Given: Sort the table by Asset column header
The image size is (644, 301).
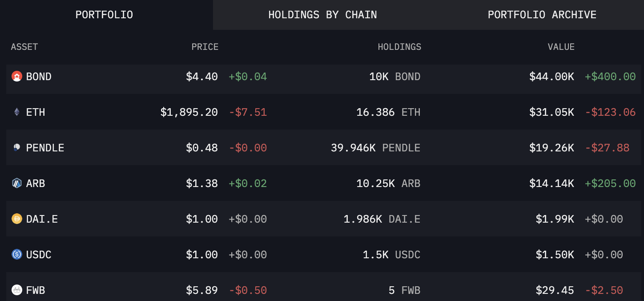Looking at the screenshot, I should pos(24,47).
